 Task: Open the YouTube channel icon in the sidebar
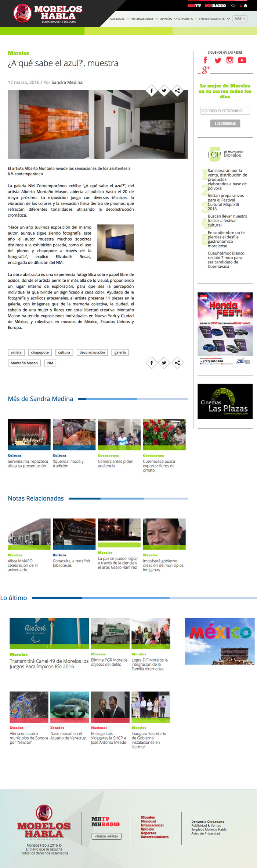click(x=242, y=60)
